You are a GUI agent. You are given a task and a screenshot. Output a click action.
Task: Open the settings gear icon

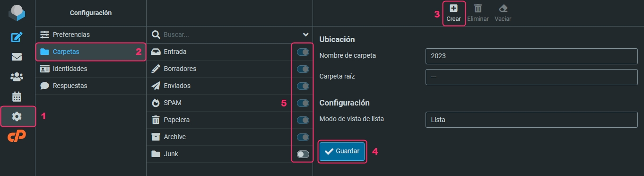pyautogui.click(x=17, y=116)
